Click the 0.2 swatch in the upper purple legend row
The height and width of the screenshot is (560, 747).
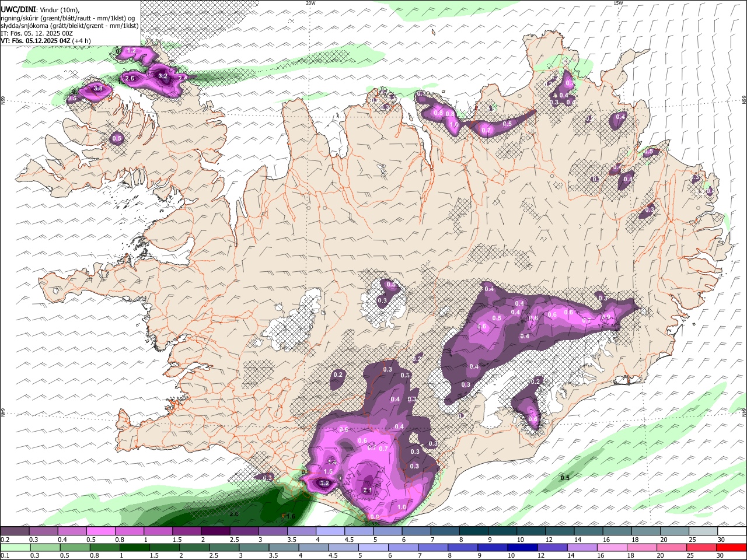click(x=15, y=531)
